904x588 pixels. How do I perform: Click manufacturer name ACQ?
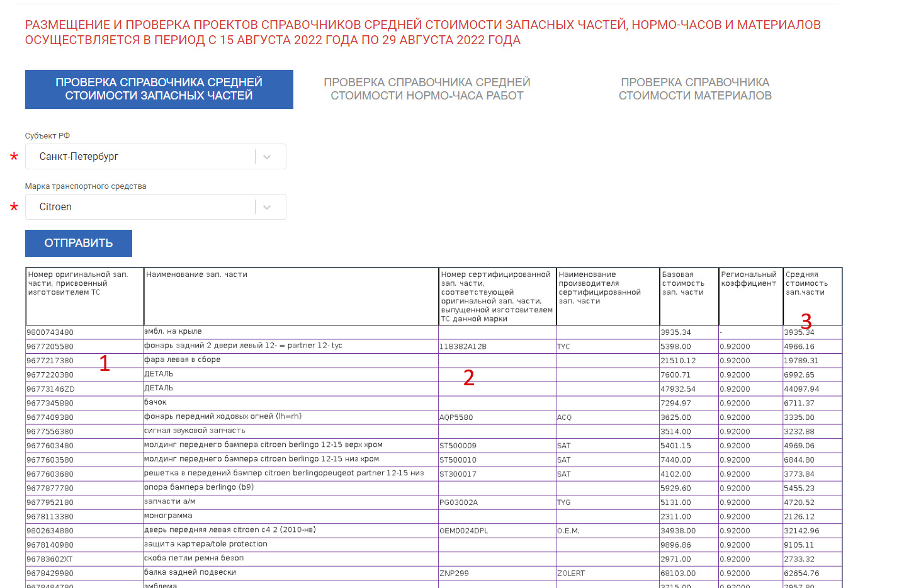click(x=565, y=417)
